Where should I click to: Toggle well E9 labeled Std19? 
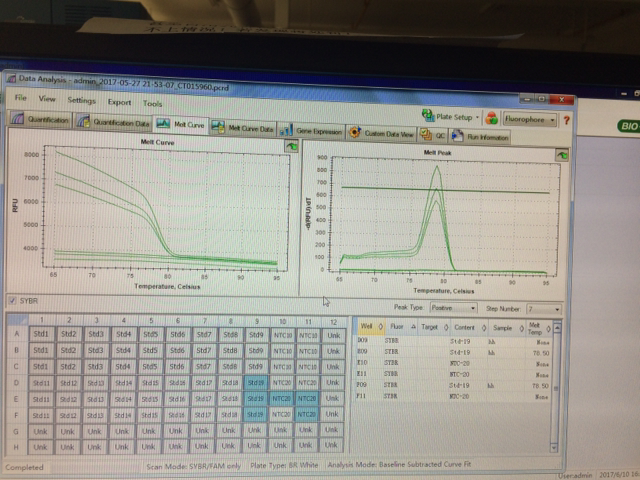[256, 398]
